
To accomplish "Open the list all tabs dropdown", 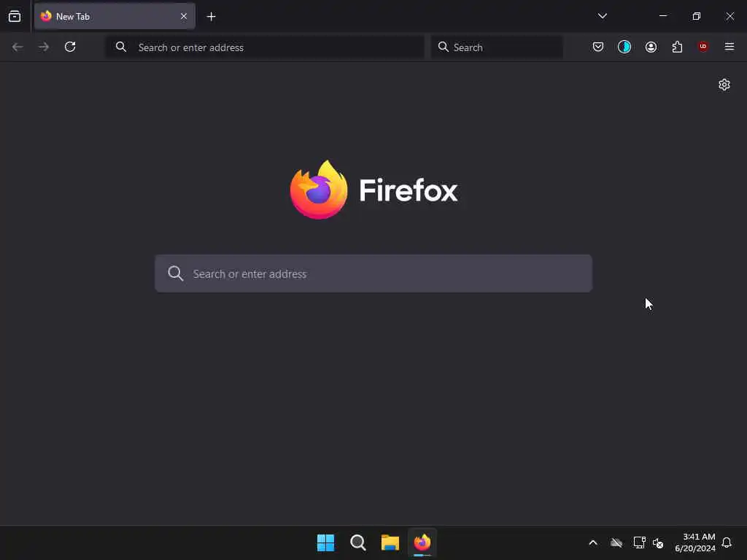I will tap(602, 16).
